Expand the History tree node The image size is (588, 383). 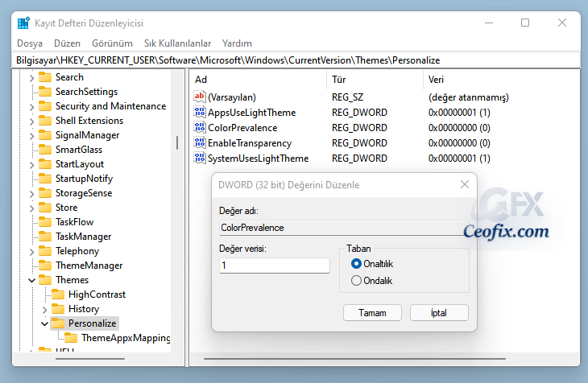44,310
